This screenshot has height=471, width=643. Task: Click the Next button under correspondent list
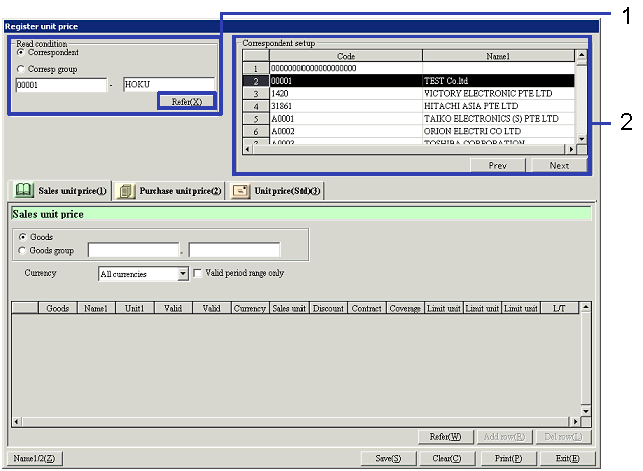[559, 166]
